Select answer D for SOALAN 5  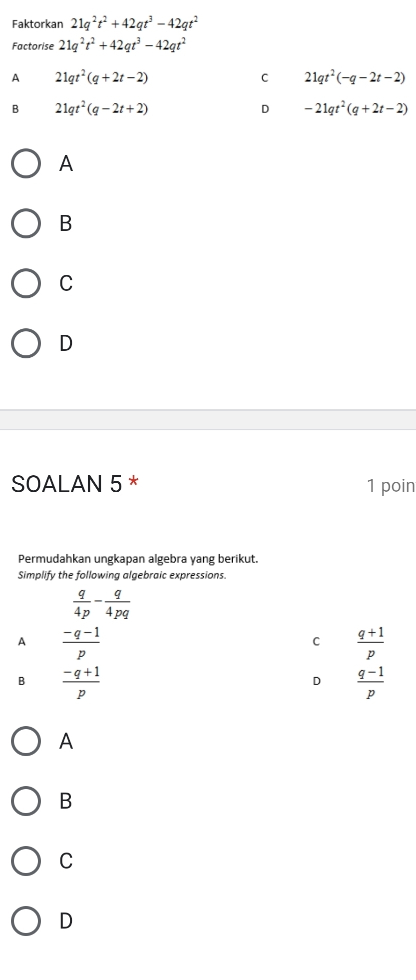26,921
